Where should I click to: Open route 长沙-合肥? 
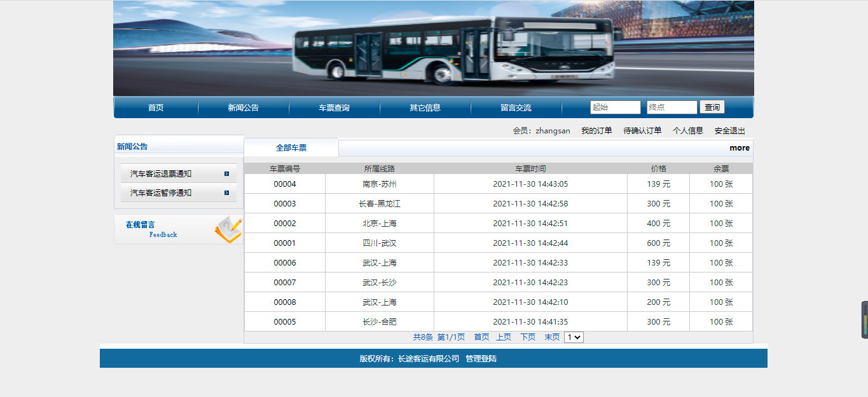pos(380,322)
